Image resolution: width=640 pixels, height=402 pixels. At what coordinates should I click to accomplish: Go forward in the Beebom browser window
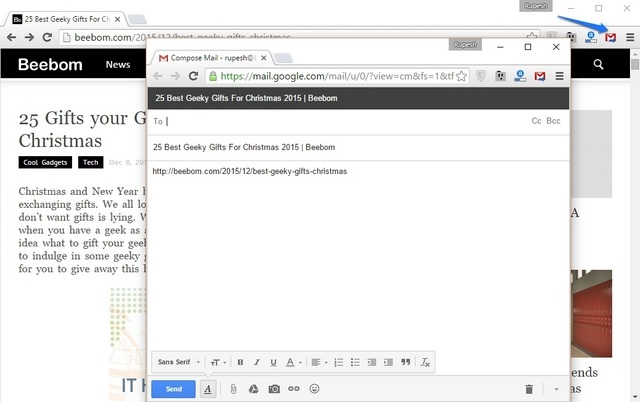coord(29,38)
